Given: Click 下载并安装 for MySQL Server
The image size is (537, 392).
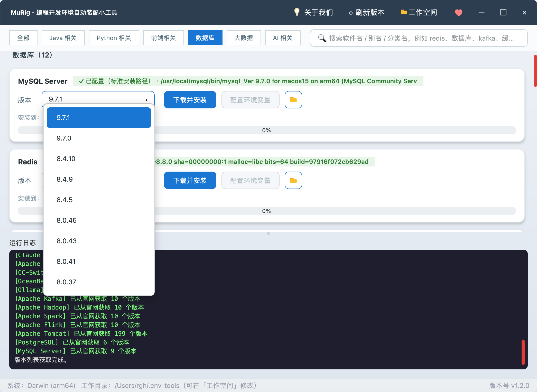Looking at the screenshot, I should pos(190,100).
